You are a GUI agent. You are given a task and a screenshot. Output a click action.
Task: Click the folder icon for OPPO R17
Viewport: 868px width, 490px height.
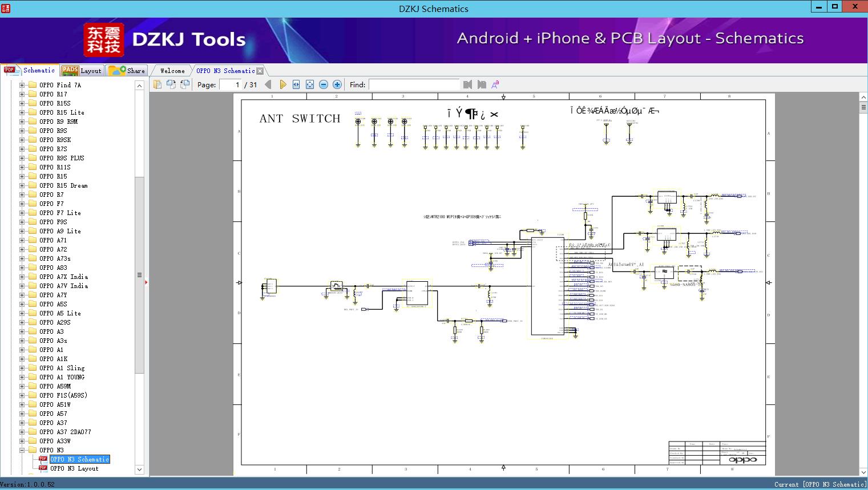(33, 94)
